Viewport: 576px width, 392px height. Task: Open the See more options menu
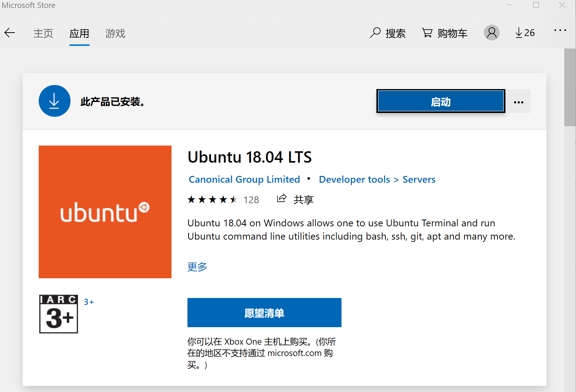[x=560, y=30]
